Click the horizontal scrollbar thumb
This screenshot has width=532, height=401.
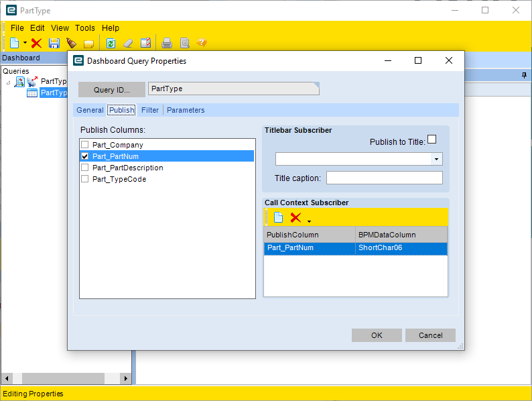[63, 378]
